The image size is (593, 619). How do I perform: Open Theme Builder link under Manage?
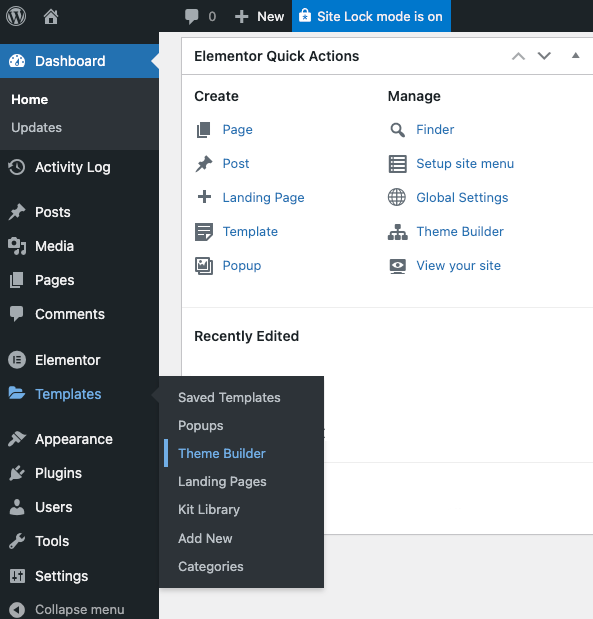coord(460,231)
